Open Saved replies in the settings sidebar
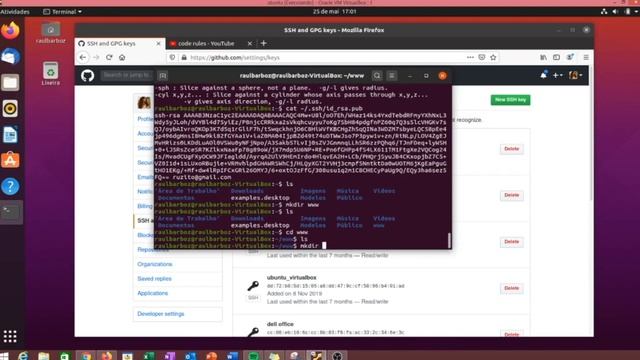 154,279
